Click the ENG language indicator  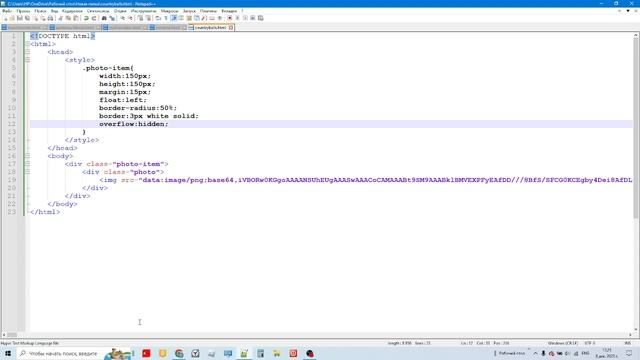pos(585,353)
